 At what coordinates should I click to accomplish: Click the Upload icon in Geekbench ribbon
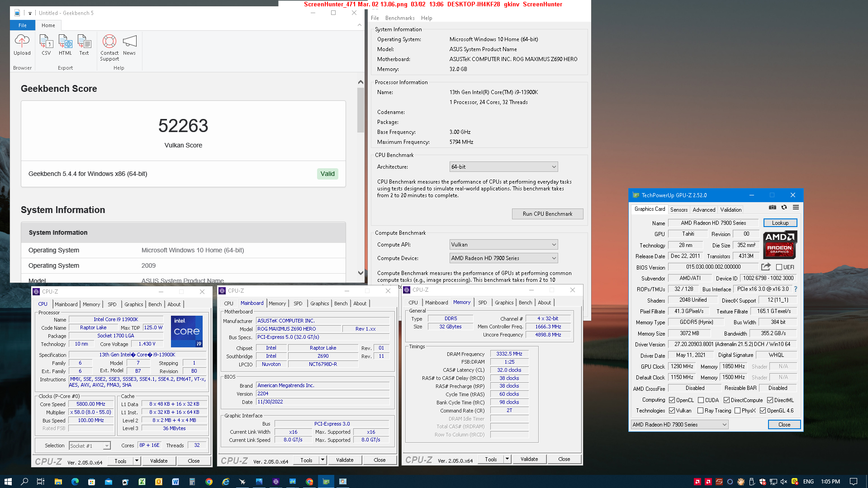[22, 45]
